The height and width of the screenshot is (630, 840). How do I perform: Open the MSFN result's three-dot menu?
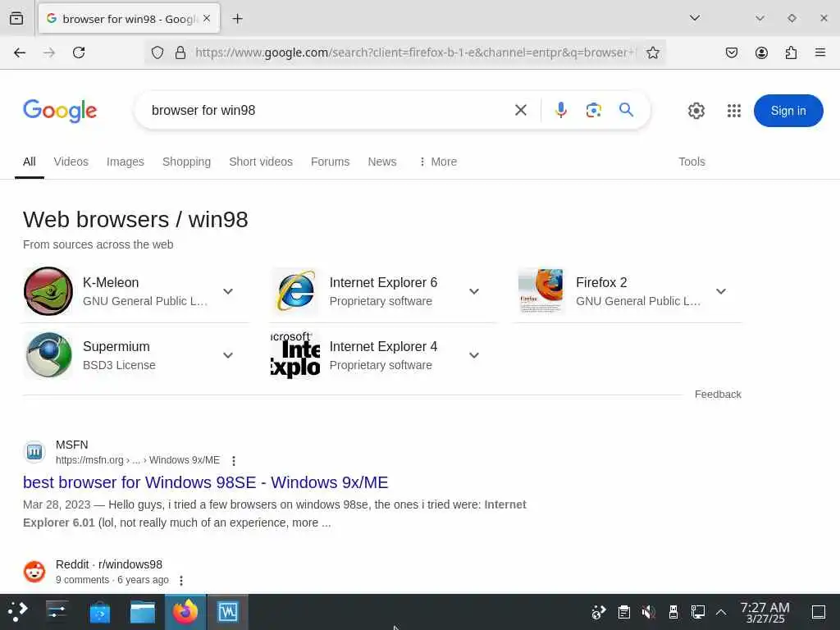tap(234, 461)
